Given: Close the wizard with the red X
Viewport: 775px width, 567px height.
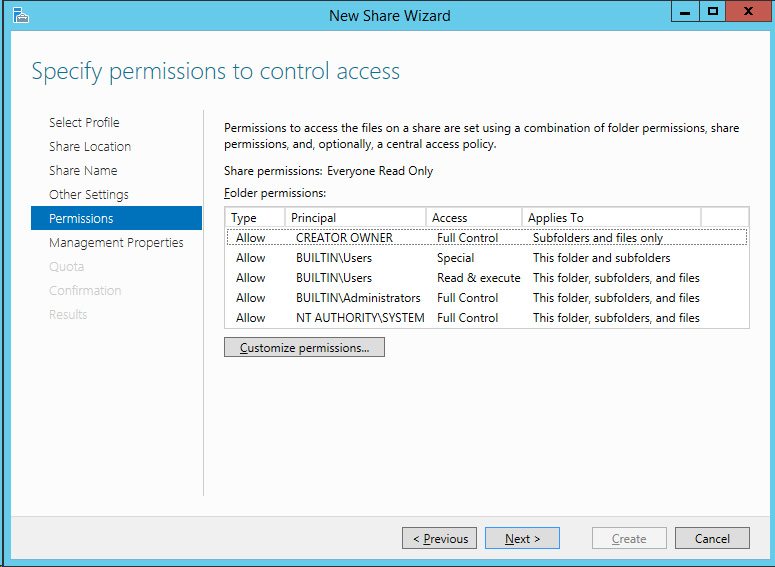Looking at the screenshot, I should [x=748, y=12].
